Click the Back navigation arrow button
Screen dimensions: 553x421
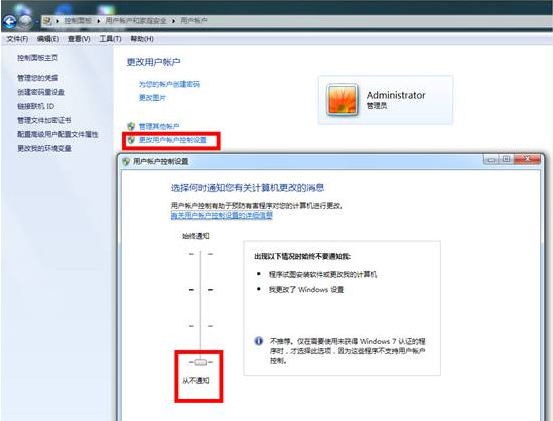click(10, 22)
